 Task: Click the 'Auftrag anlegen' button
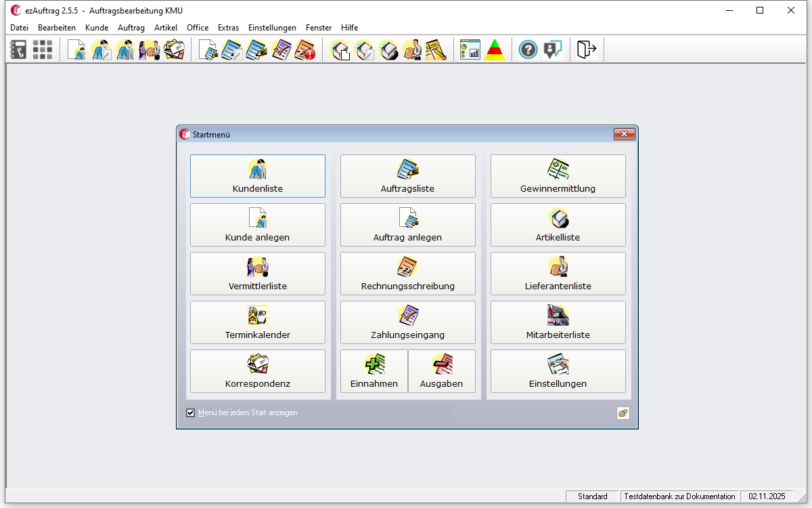coord(408,225)
